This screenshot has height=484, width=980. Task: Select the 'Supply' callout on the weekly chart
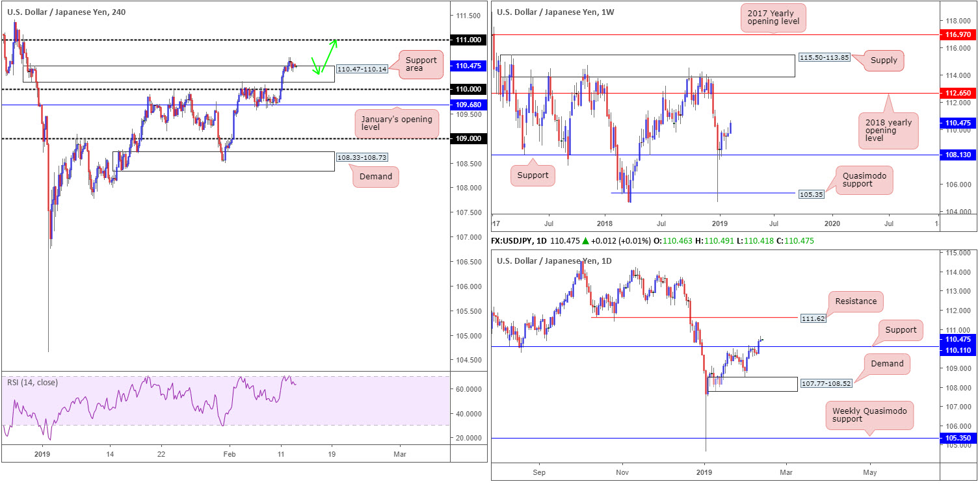pyautogui.click(x=883, y=60)
